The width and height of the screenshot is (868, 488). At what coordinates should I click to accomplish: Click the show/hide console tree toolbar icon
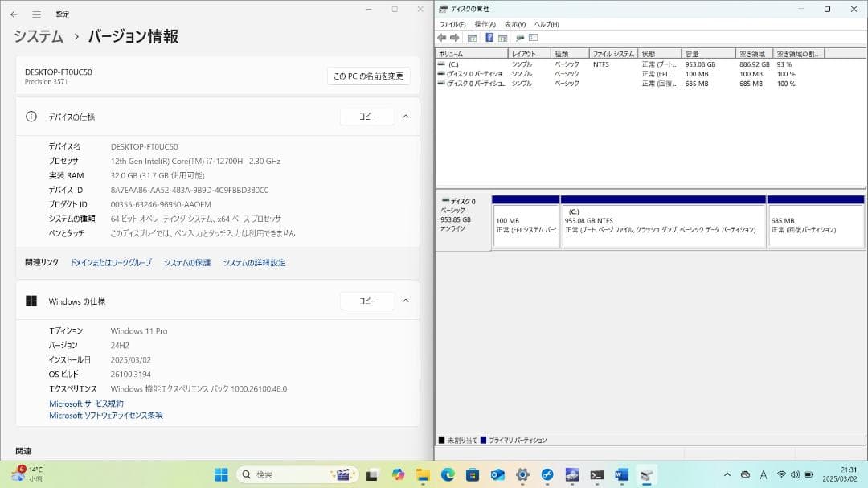point(473,37)
